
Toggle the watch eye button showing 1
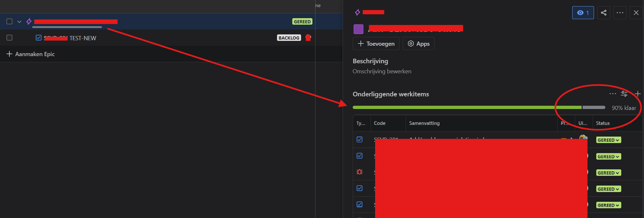pyautogui.click(x=583, y=13)
